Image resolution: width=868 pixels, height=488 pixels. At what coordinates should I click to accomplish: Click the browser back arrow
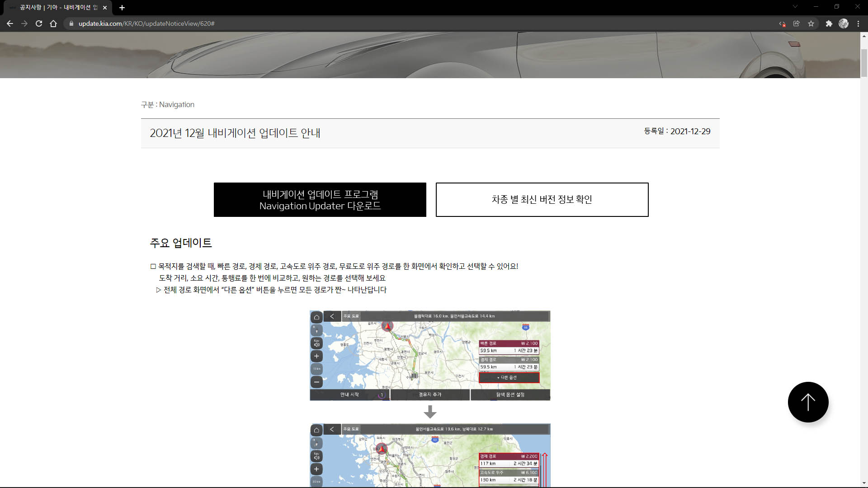coord(10,23)
